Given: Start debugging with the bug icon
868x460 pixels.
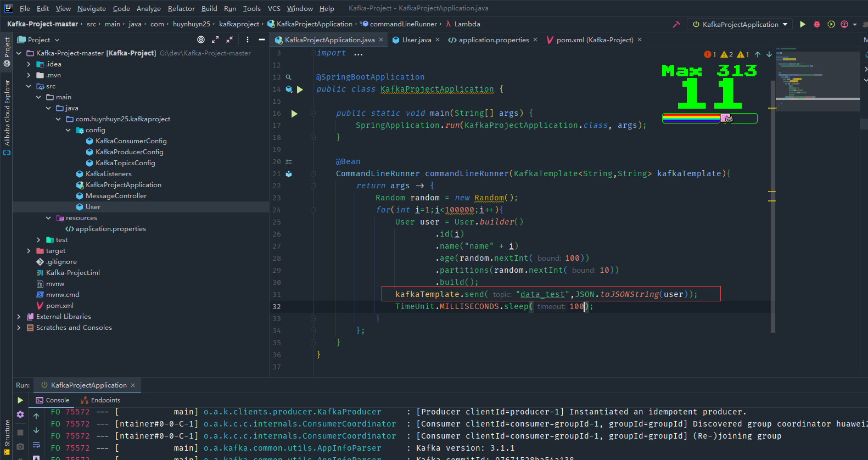Looking at the screenshot, I should point(817,24).
